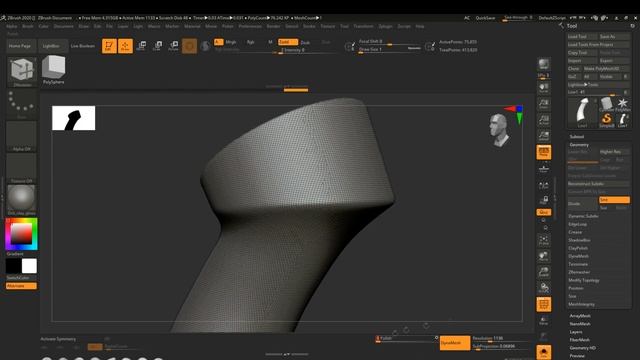The width and height of the screenshot is (640, 360).
Task: Expand the Dynamic Subdiv section
Action: pyautogui.click(x=583, y=216)
